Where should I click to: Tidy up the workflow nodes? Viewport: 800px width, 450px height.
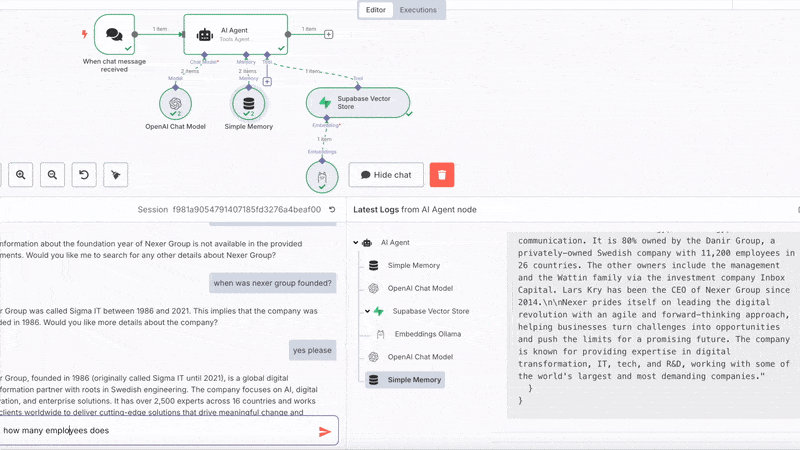tap(116, 175)
